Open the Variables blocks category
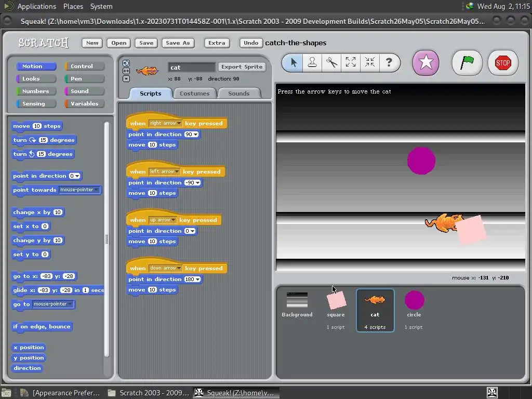This screenshot has width=532, height=399. pos(85,104)
